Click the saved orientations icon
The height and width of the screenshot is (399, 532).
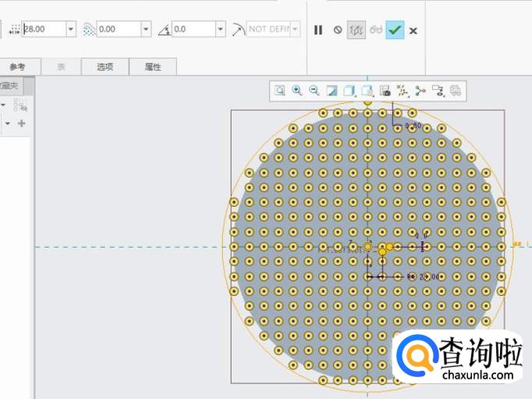[x=367, y=91]
